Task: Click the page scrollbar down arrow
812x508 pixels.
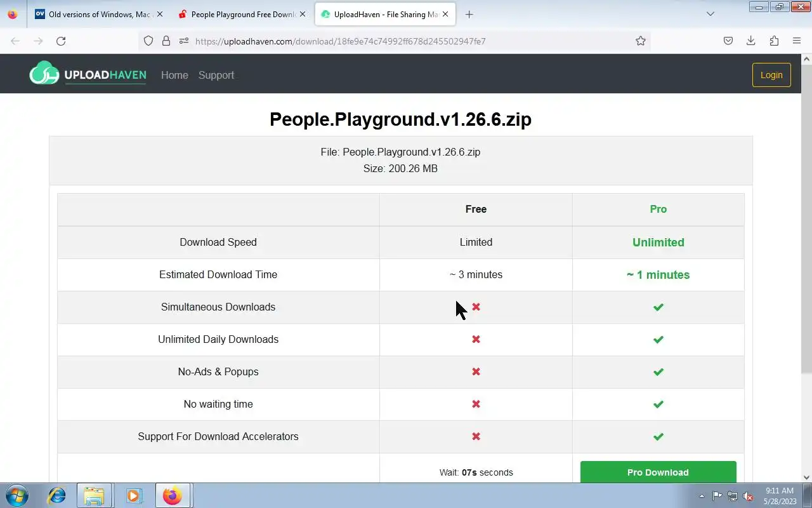Action: click(806, 478)
